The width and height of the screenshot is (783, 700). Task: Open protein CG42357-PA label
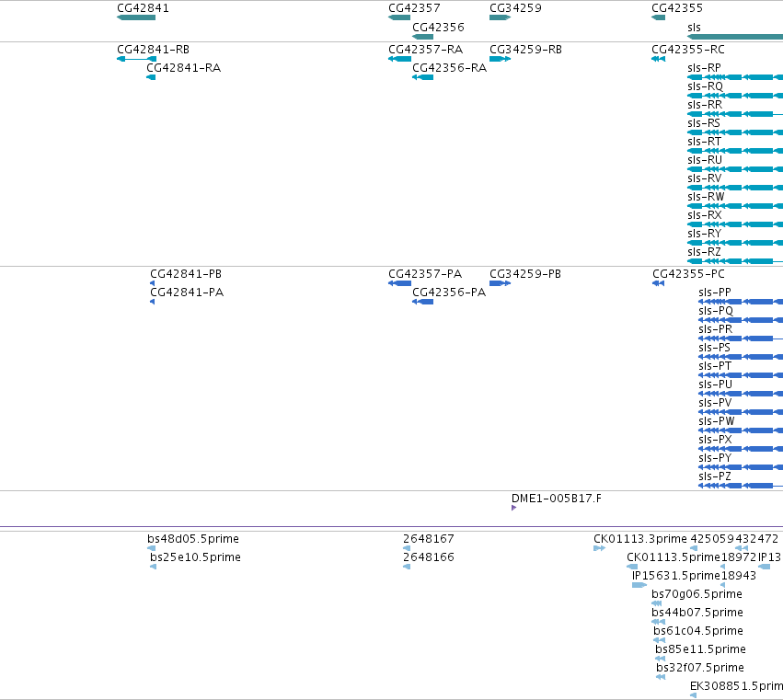tap(425, 274)
